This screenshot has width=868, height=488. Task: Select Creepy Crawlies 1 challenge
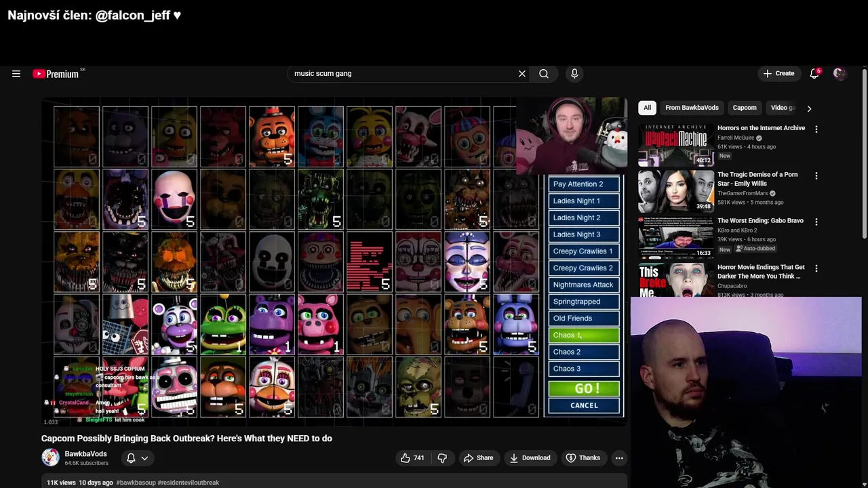point(584,251)
